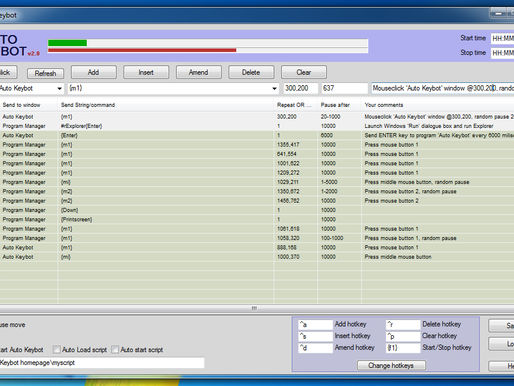514x386 pixels.
Task: Click the Stop time input field
Action: click(502, 53)
